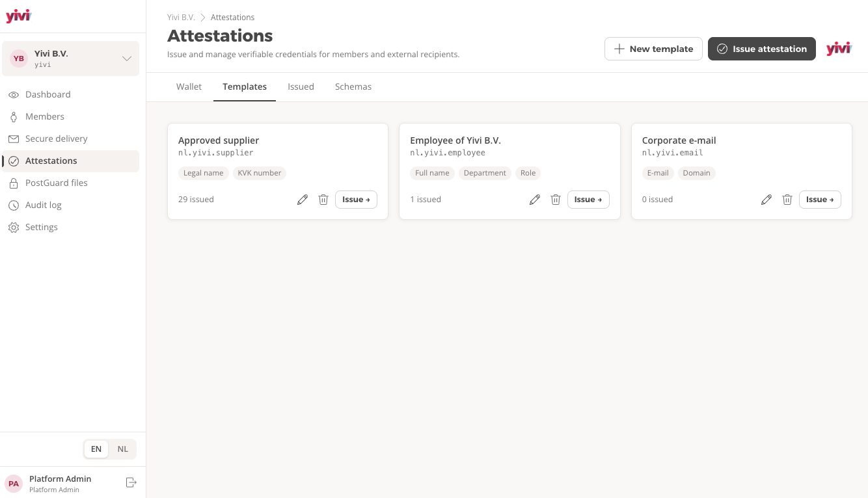Click the Yivi logo in the page header
This screenshot has height=498, width=868.
pos(839,49)
